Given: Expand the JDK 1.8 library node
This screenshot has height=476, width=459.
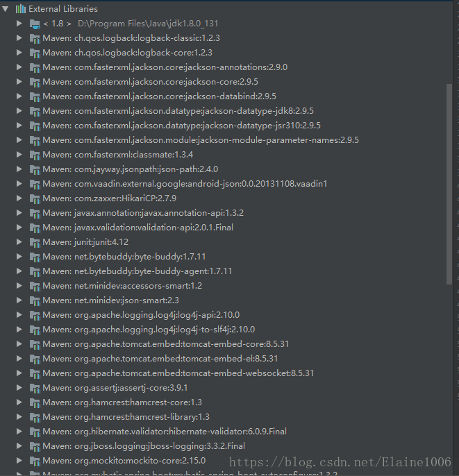Looking at the screenshot, I should [19, 24].
